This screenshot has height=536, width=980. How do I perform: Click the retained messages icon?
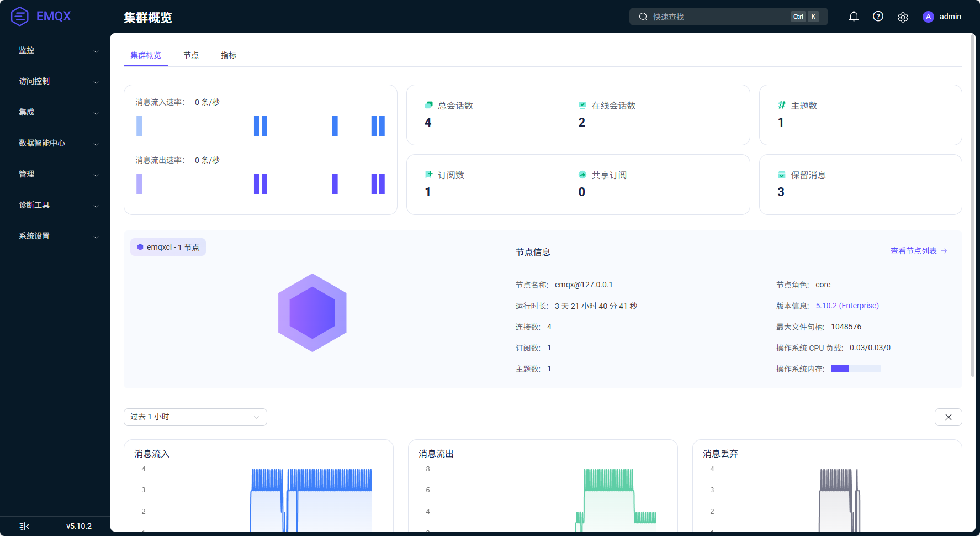click(x=781, y=175)
